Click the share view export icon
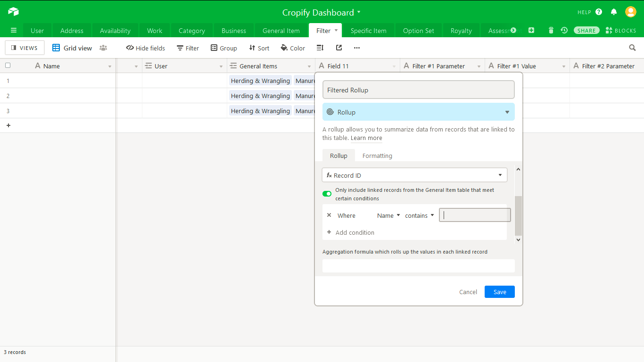Image resolution: width=644 pixels, height=362 pixels. point(339,48)
